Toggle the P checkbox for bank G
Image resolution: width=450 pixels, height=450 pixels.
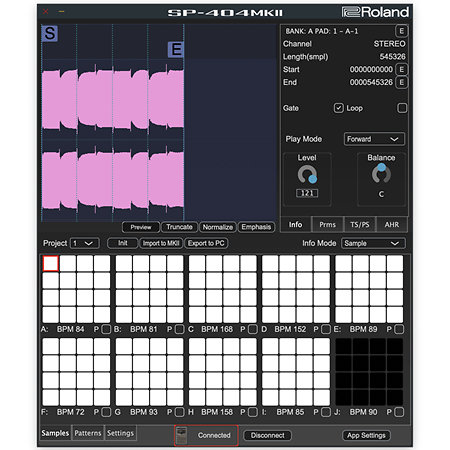[179, 412]
